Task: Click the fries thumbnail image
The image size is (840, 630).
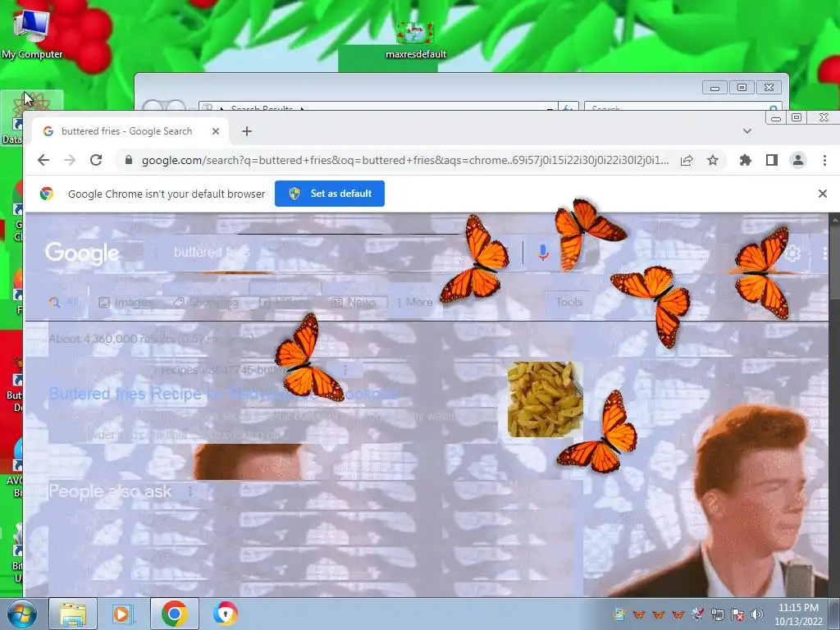Action: pyautogui.click(x=545, y=399)
